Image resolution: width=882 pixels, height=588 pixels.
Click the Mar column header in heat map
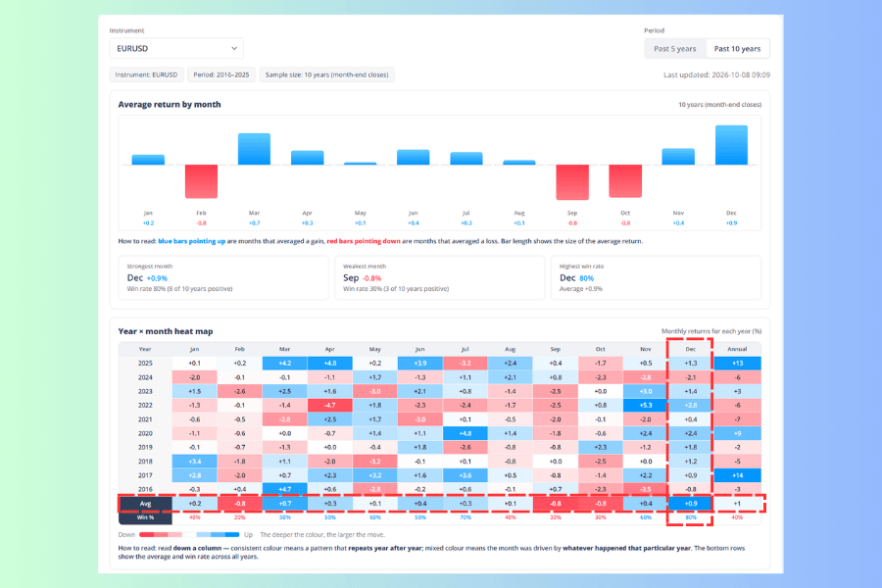click(x=284, y=349)
